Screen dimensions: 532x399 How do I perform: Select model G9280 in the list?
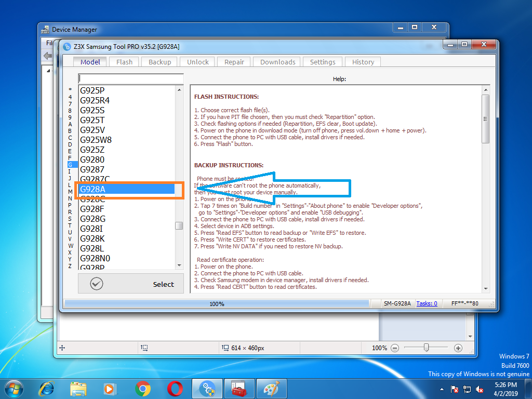coord(127,159)
